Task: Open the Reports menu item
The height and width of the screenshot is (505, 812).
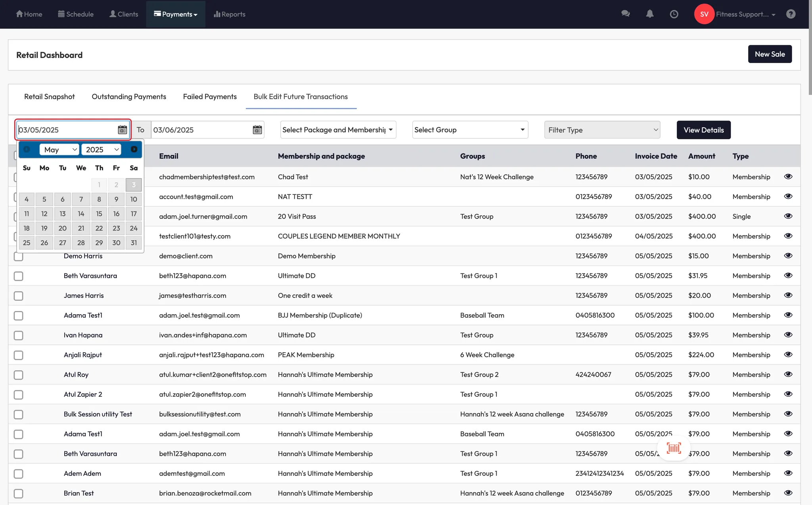Action: (x=230, y=14)
